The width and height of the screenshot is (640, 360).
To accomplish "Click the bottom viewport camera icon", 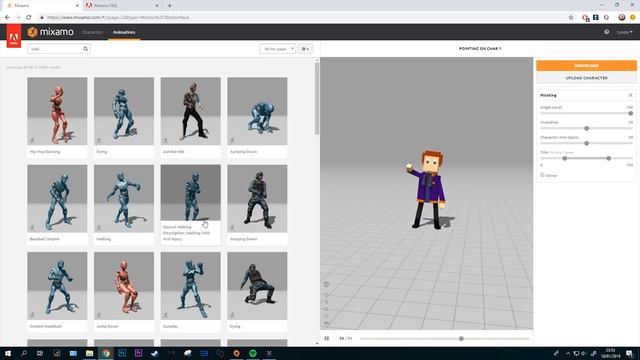I will pos(326,323).
